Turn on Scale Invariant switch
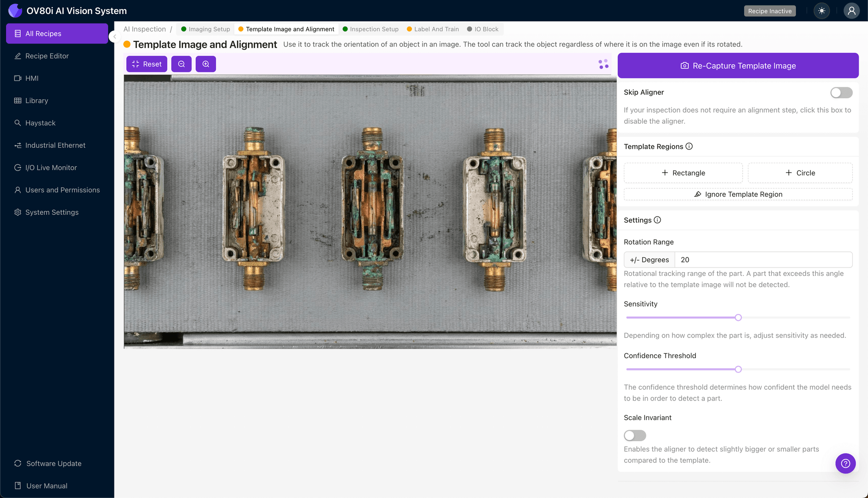Image resolution: width=868 pixels, height=498 pixels. coord(634,435)
